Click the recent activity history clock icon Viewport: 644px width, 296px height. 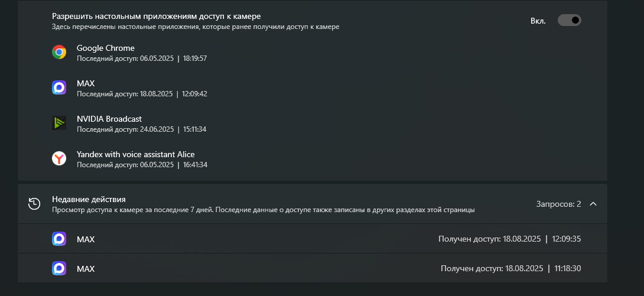point(34,204)
